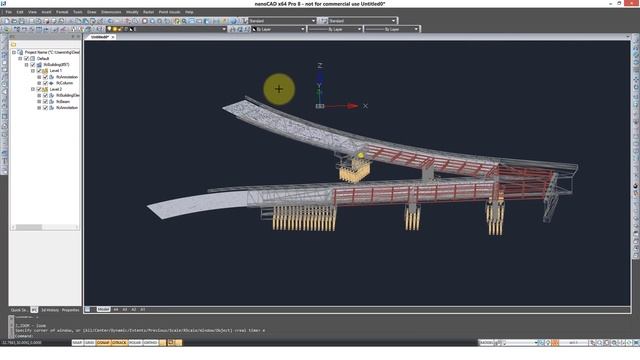Image resolution: width=640 pixels, height=360 pixels.
Task: Close the project tree panel
Action: click(x=79, y=37)
